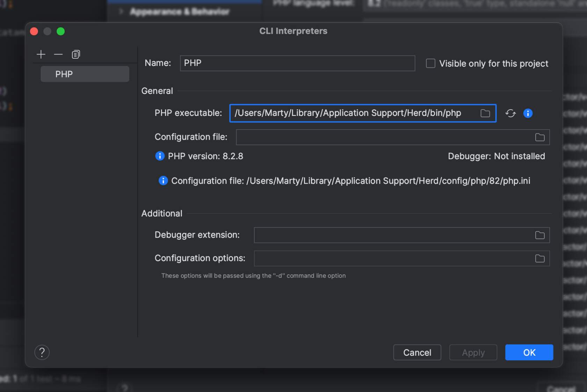The width and height of the screenshot is (587, 392).
Task: Browse for Debugger extension folder icon
Action: click(540, 235)
